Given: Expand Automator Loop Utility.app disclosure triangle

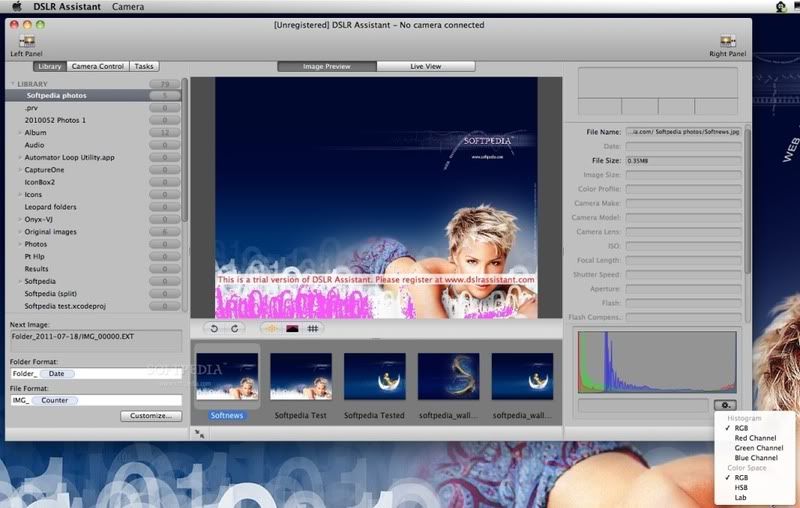Looking at the screenshot, I should click(20, 158).
